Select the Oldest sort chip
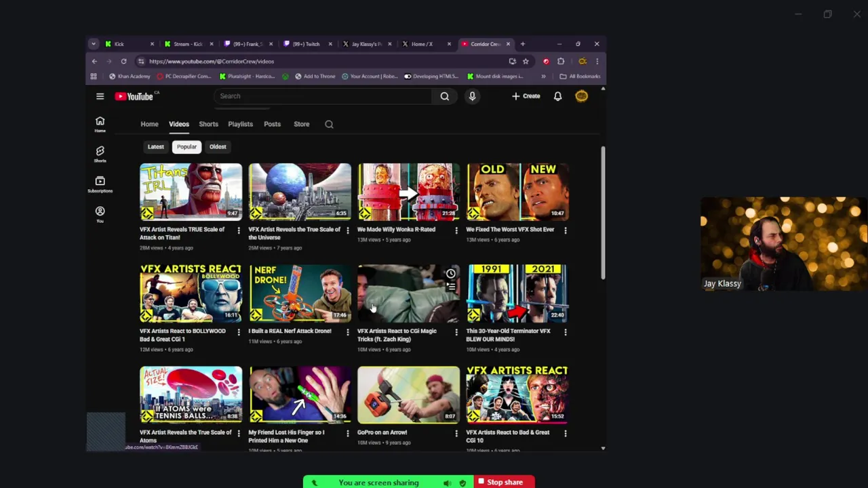The width and height of the screenshot is (868, 488). point(218,146)
